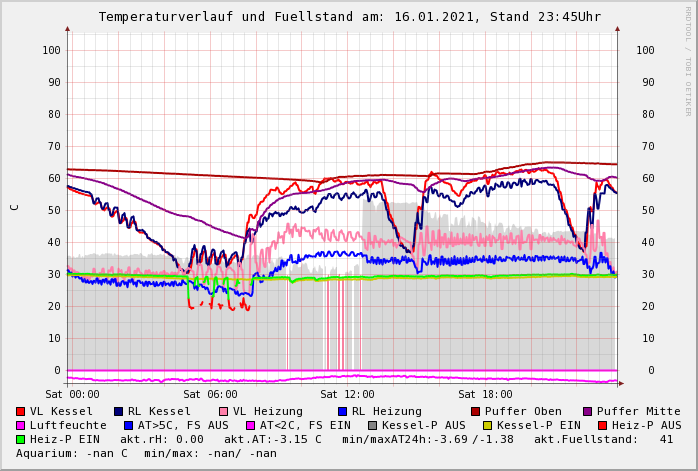Click the Sat 06:00 time axis label

pyautogui.click(x=210, y=394)
